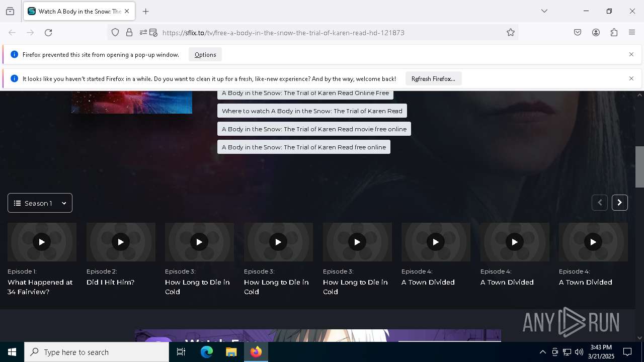Click the taskbar search box
644x362 pixels.
[x=97, y=352]
